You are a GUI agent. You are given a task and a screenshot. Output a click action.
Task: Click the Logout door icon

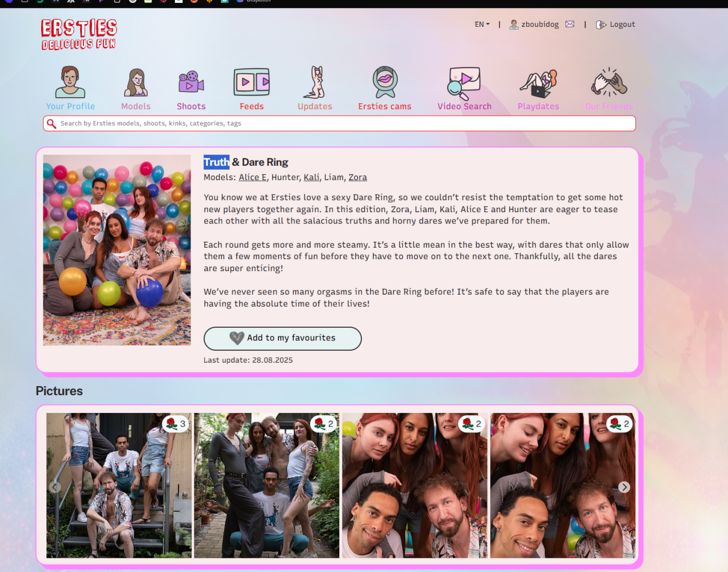(601, 25)
